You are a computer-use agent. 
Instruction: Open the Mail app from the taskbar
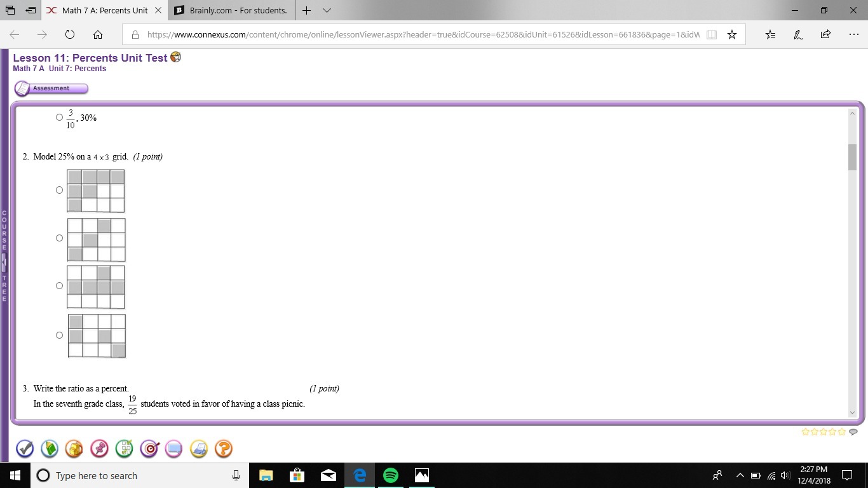328,475
